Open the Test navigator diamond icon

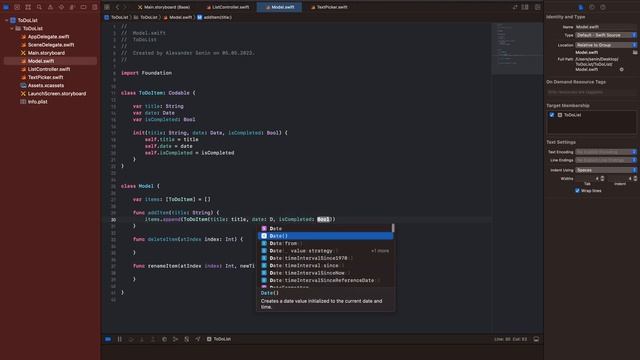(61, 7)
